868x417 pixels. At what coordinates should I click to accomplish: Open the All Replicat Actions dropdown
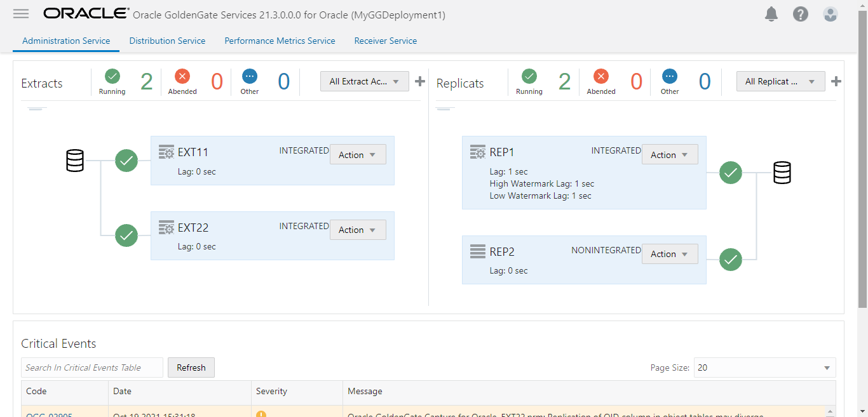[x=780, y=81]
